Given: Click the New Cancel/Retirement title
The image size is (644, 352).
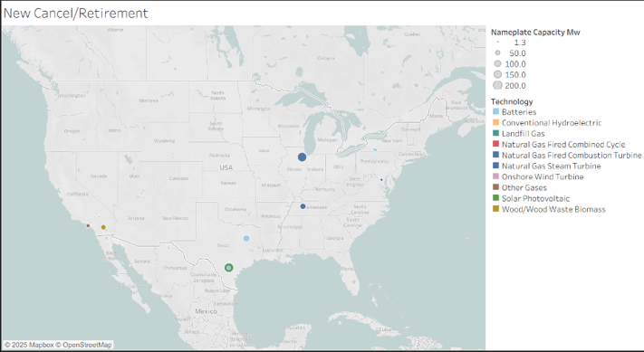Looking at the screenshot, I should [75, 14].
